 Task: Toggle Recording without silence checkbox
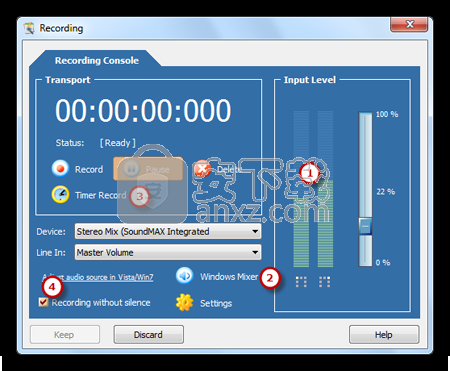tap(43, 302)
